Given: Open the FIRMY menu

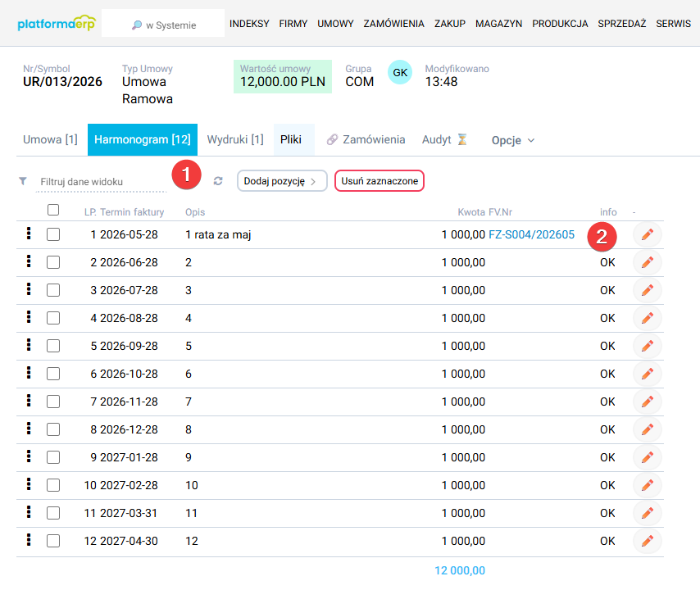Looking at the screenshot, I should click(293, 24).
